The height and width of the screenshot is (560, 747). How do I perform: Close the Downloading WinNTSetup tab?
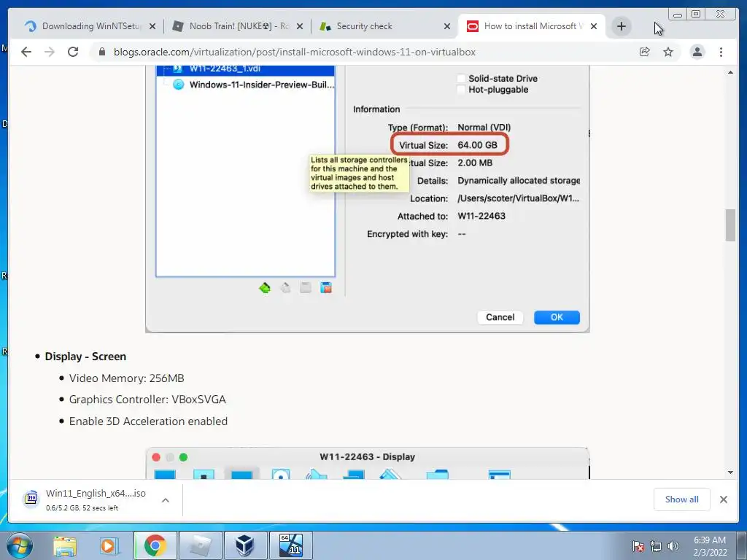[x=152, y=26]
